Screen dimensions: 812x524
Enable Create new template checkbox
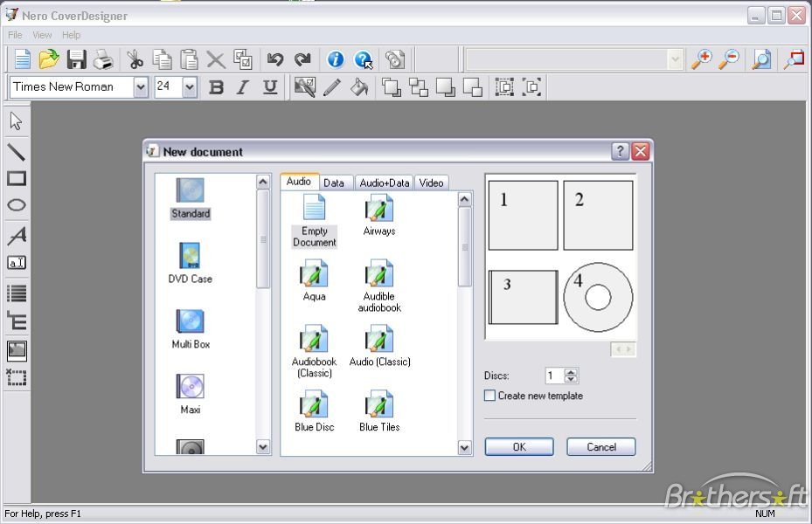(x=489, y=396)
